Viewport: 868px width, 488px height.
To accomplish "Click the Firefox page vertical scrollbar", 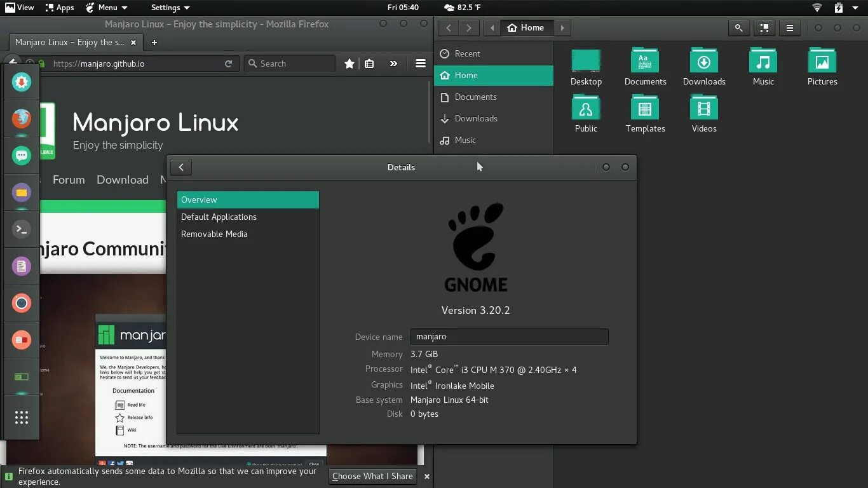I will pos(430,112).
